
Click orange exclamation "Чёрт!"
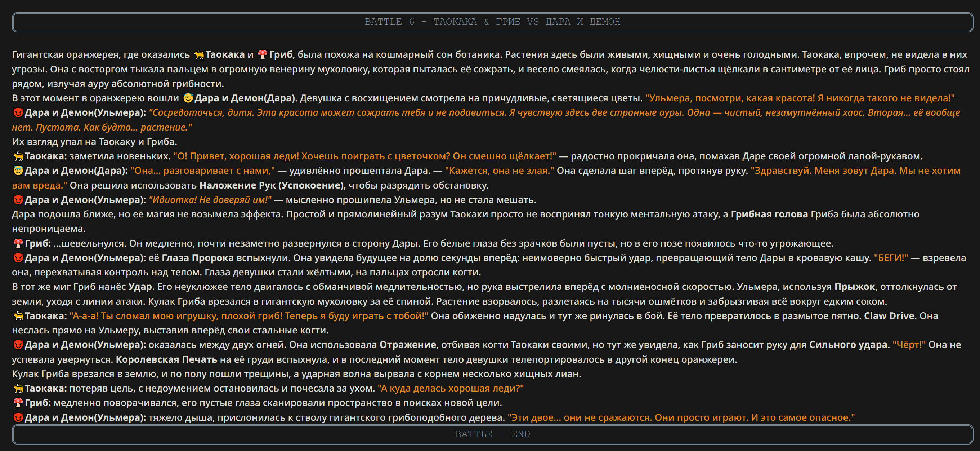(x=909, y=345)
